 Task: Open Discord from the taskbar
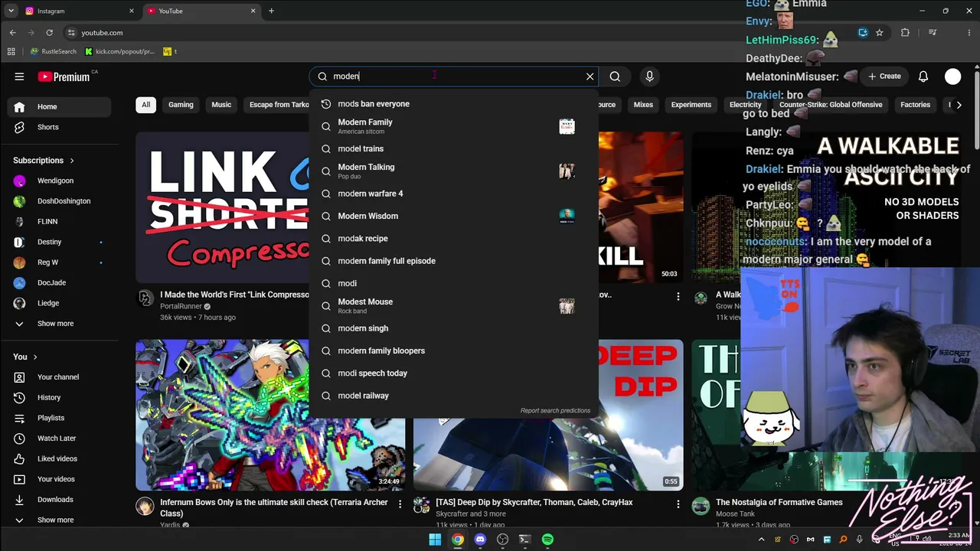pyautogui.click(x=480, y=540)
